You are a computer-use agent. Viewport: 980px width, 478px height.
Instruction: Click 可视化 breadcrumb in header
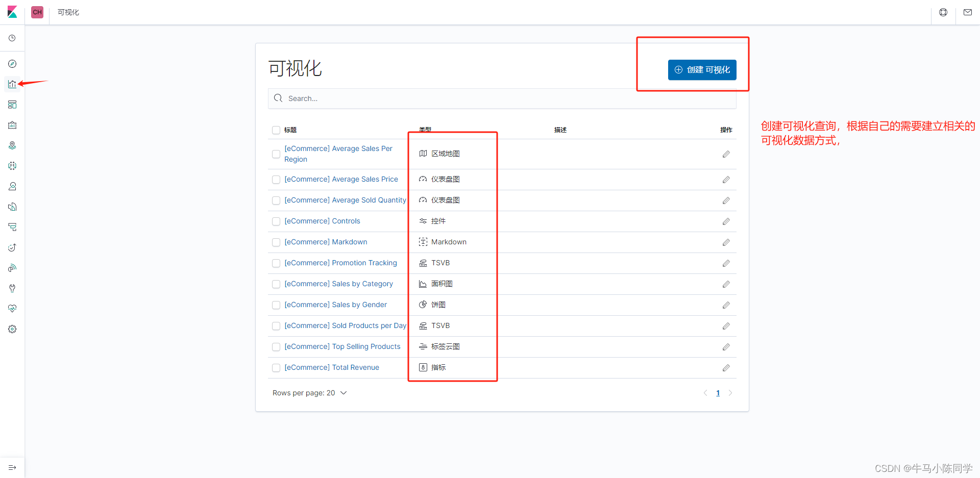pos(68,12)
